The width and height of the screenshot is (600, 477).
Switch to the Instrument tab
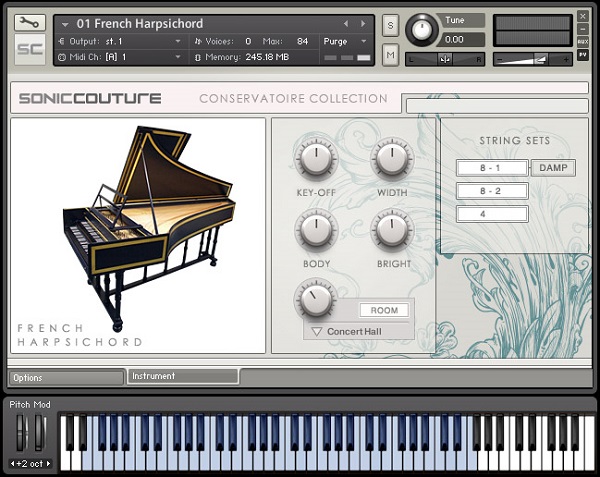183,376
